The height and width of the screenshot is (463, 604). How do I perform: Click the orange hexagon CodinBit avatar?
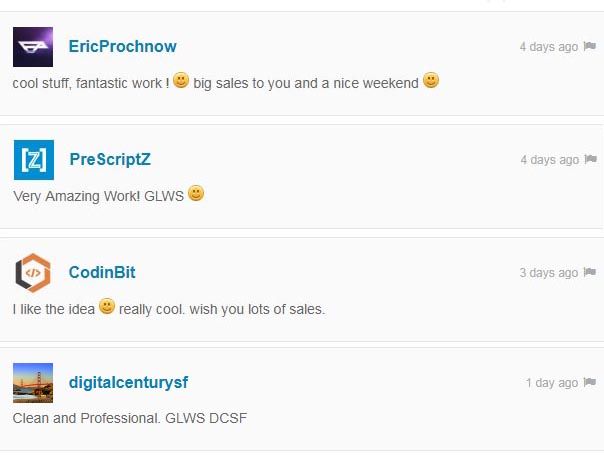pos(33,273)
